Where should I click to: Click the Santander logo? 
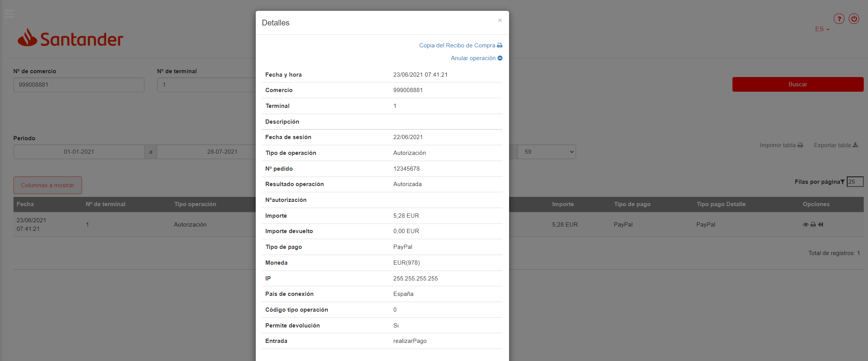(x=70, y=38)
